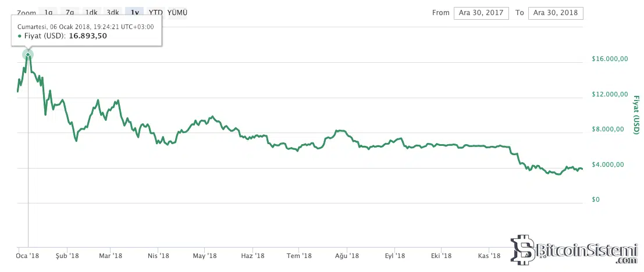
Task: Set the zoom range to YTD
Action: (x=155, y=12)
